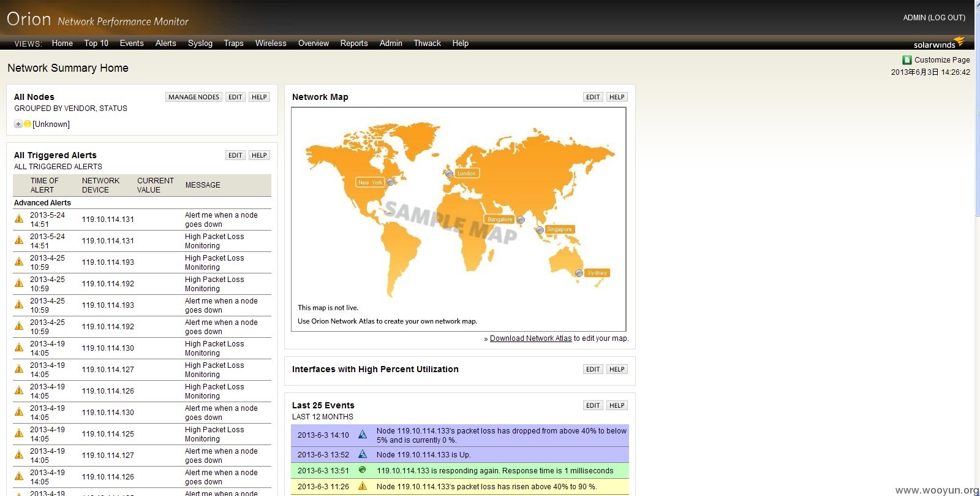Click the event icon for the 14:10 event
This screenshot has width=980, height=496.
pyautogui.click(x=363, y=435)
